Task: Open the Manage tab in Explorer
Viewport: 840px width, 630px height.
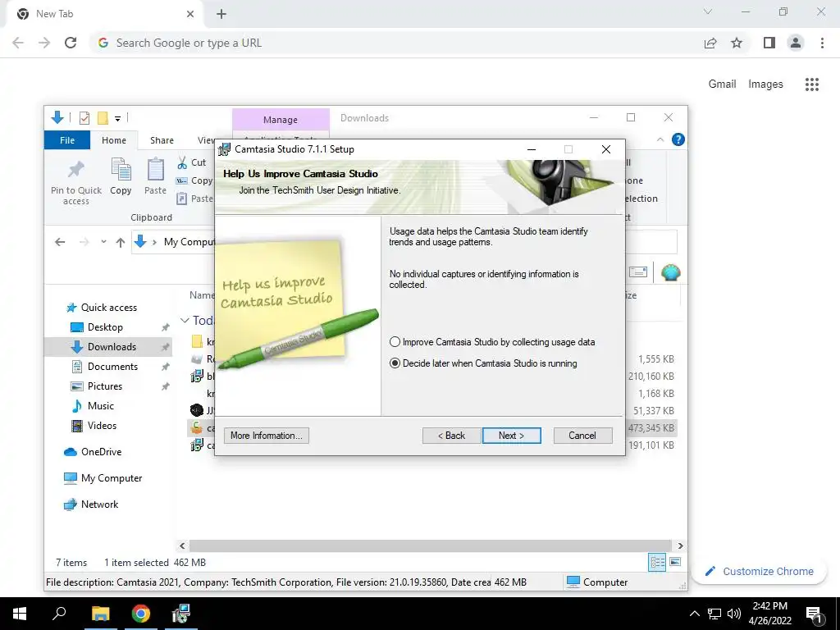Action: (x=281, y=120)
